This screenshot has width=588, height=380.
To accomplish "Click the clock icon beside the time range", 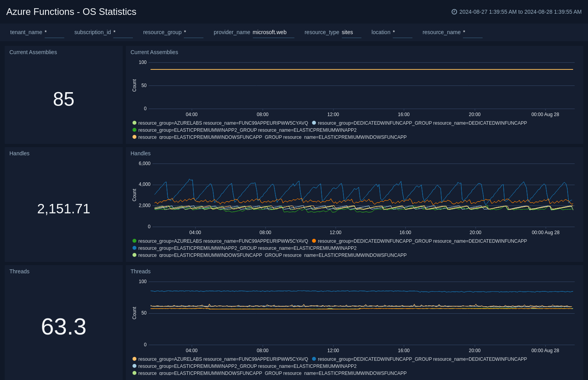I will point(454,12).
